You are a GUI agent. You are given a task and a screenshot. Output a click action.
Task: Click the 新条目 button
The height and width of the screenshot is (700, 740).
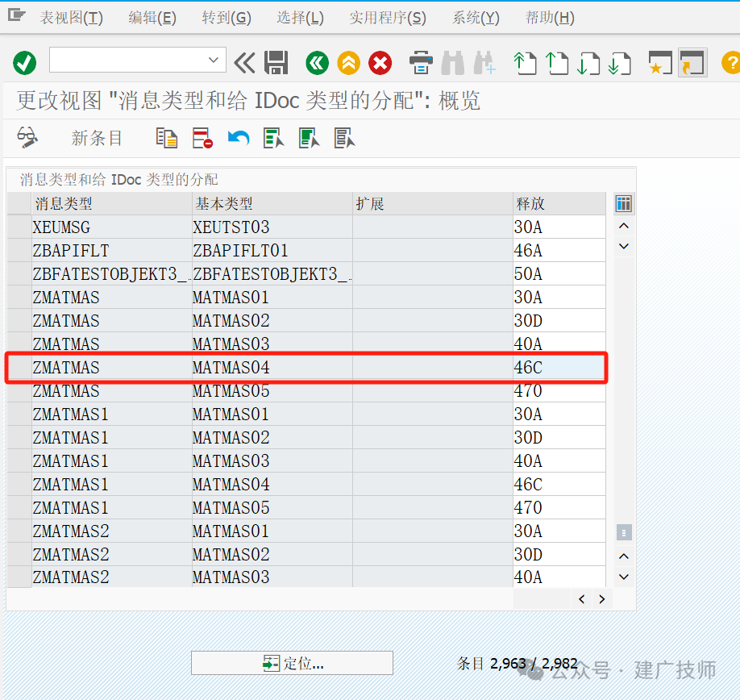(x=97, y=138)
